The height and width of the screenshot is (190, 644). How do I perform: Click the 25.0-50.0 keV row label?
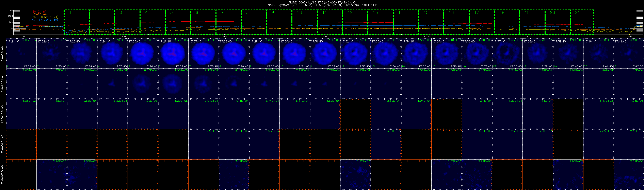pos(2,144)
